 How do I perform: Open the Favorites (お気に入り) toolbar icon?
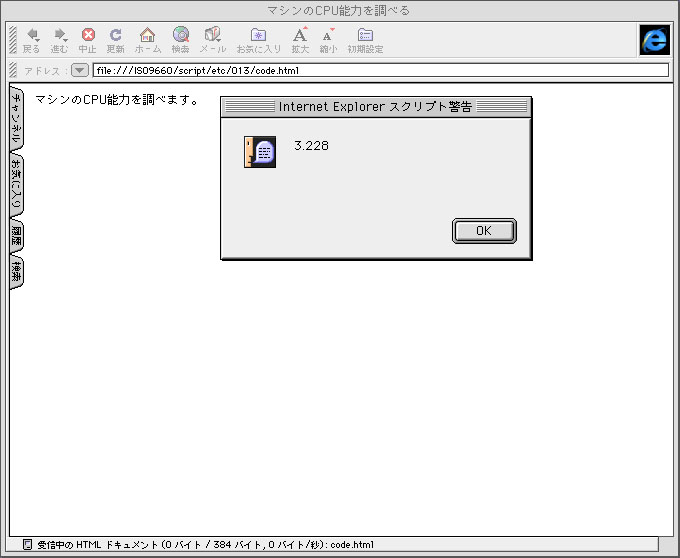(x=258, y=35)
